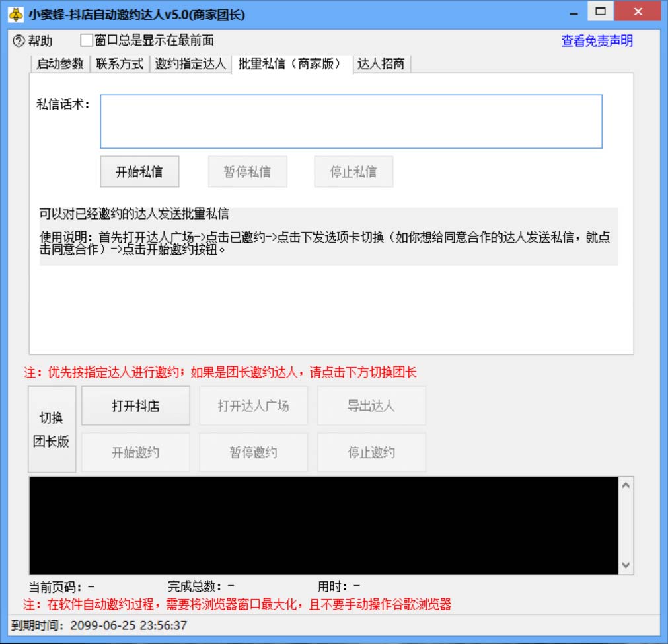
Task: Select the 邀约指定达人 tab
Action: click(190, 64)
